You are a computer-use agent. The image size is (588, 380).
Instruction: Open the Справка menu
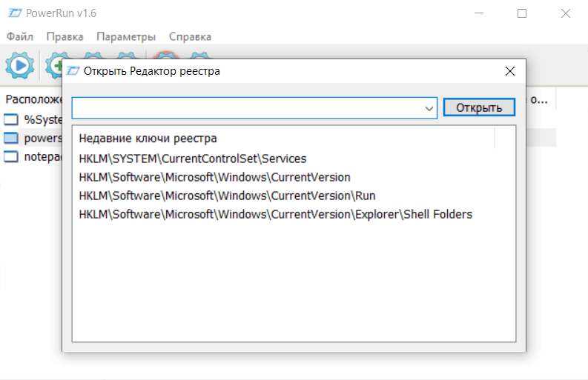(190, 36)
